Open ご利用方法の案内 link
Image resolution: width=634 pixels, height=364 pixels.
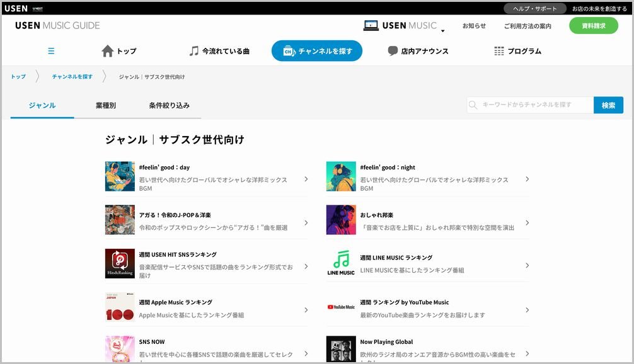527,26
